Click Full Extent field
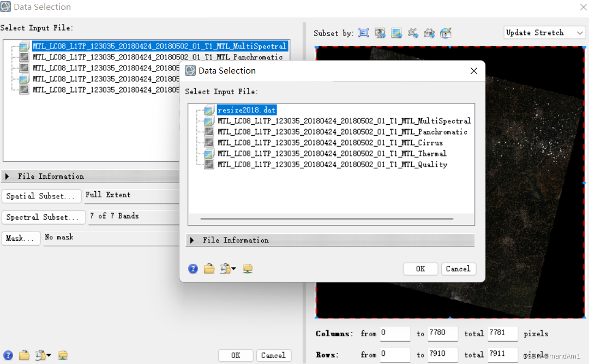The width and height of the screenshot is (589, 364). point(132,196)
